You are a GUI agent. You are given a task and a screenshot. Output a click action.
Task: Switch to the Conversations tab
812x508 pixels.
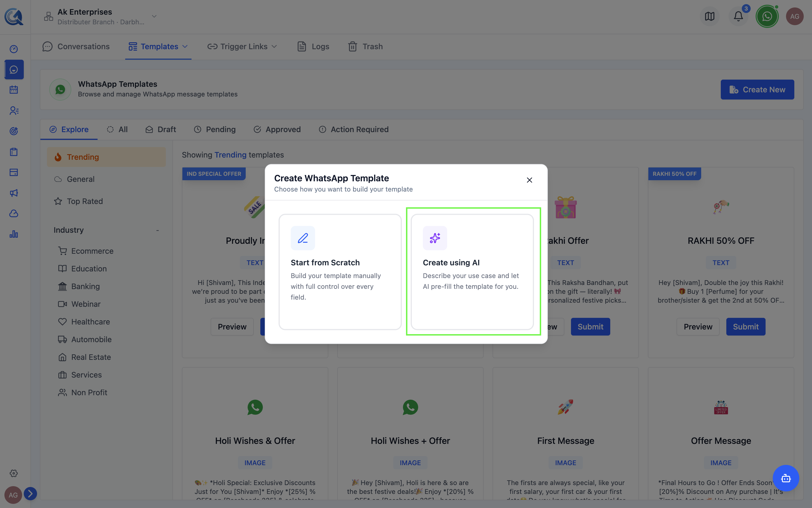pos(76,46)
